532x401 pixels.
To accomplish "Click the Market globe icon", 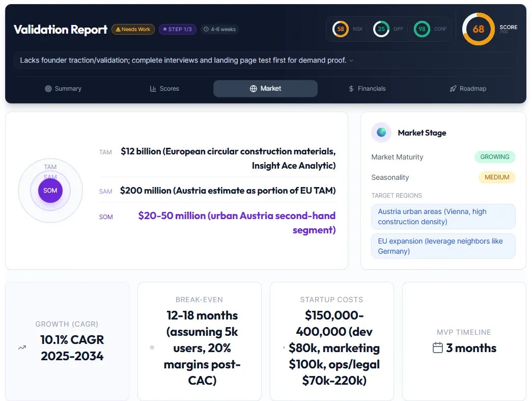I will coord(253,88).
